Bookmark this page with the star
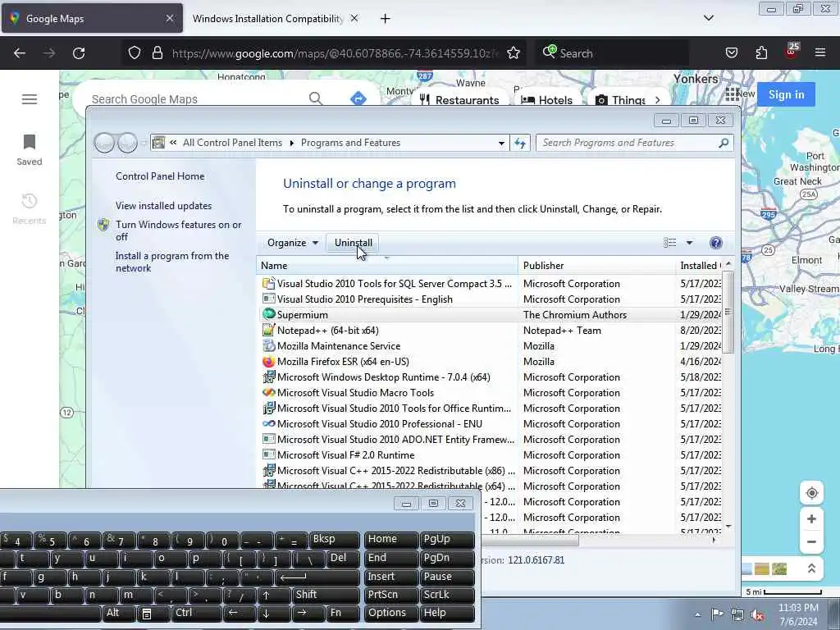840x630 pixels. click(514, 53)
